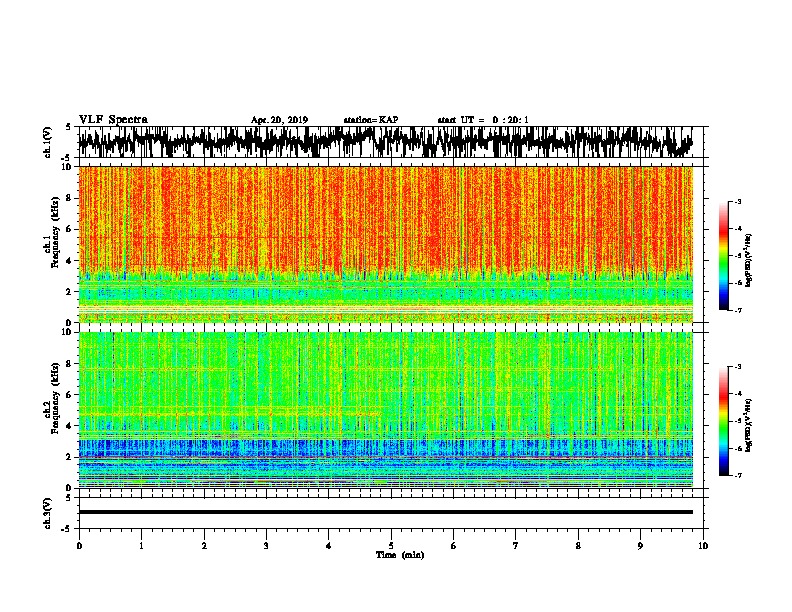The height and width of the screenshot is (612, 792).
Task: Click time axis tick label "1"
Action: (x=141, y=546)
